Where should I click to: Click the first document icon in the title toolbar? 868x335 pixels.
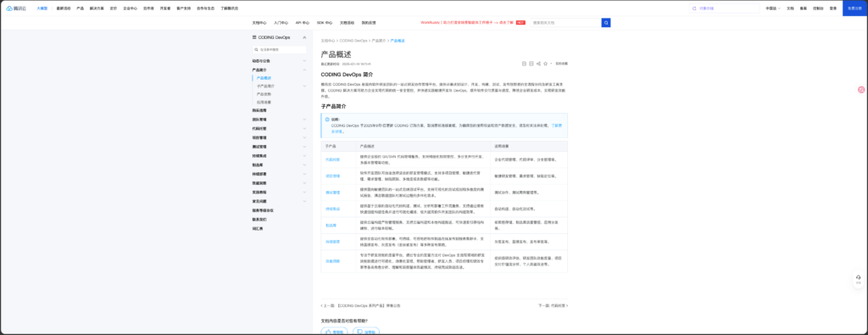524,64
